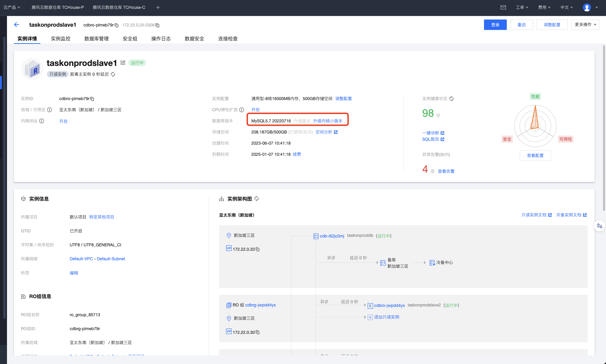Copy the instance ID in header bar
This screenshot has width=606, height=364.
(x=117, y=25)
